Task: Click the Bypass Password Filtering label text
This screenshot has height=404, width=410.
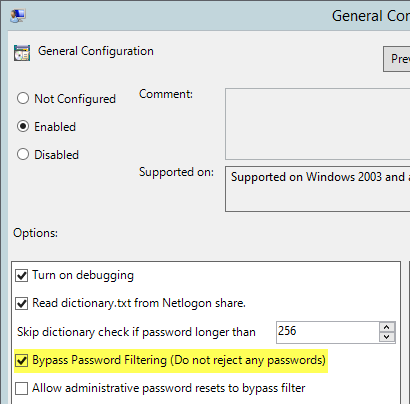Action: click(x=179, y=360)
